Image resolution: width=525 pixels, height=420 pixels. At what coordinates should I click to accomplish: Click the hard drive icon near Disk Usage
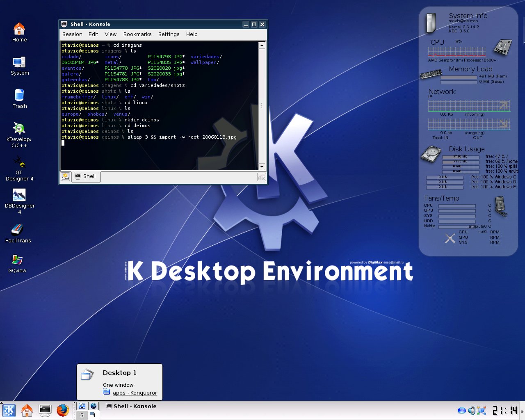coord(431,155)
